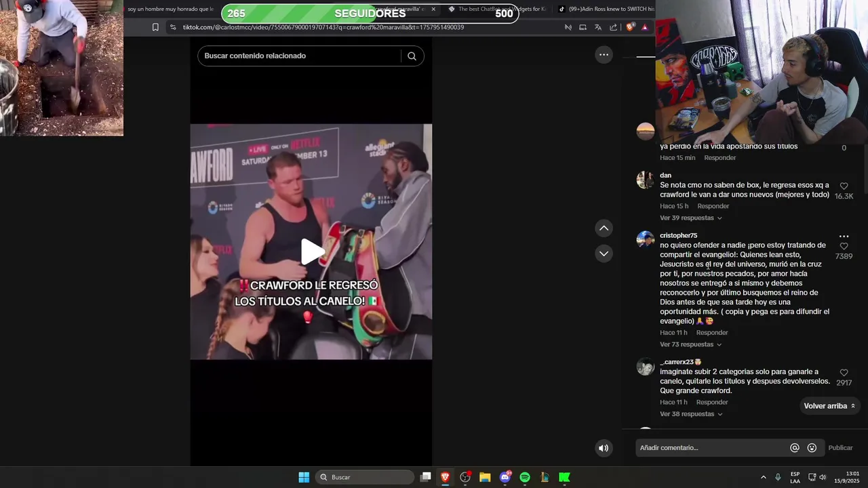This screenshot has height=488, width=868.
Task: Open Brave Shields lion icon
Action: (630, 27)
